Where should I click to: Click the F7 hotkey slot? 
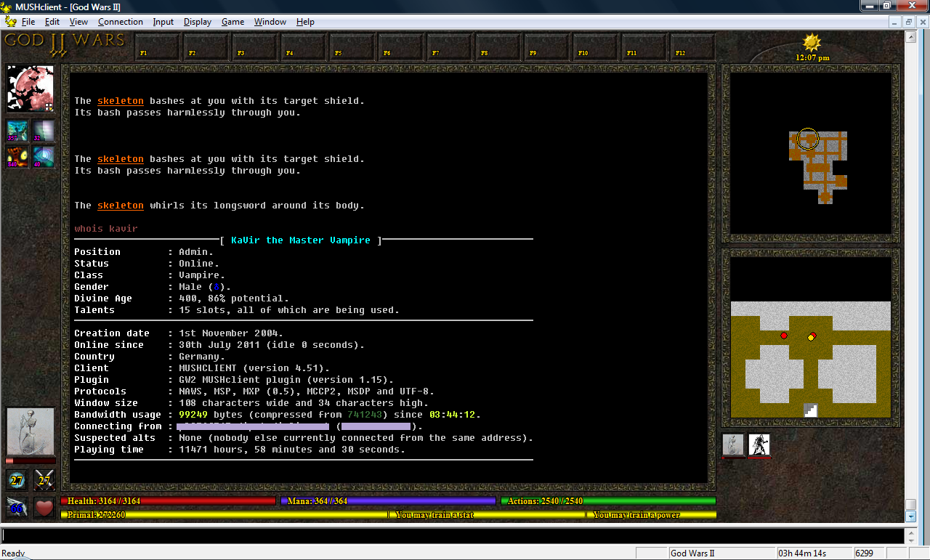pyautogui.click(x=450, y=47)
